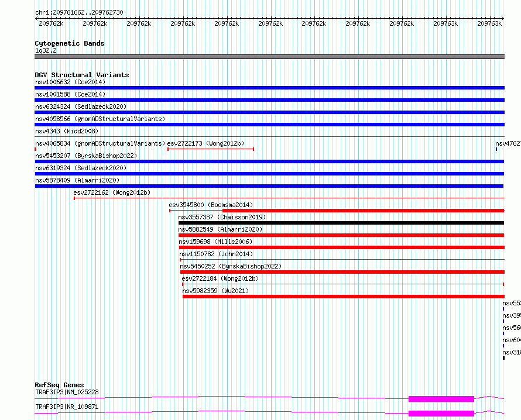521x420 pixels.
Task: Open the nsv4343 (Kidd2008) label
Action: coord(67,131)
